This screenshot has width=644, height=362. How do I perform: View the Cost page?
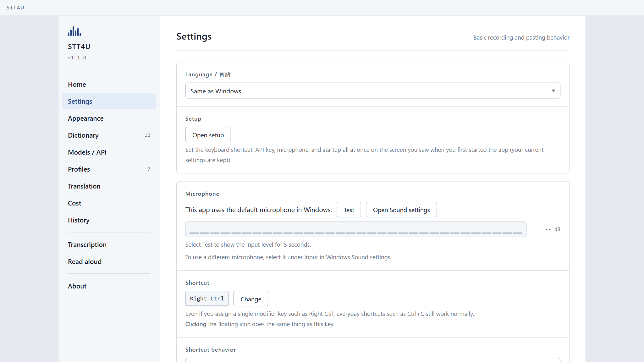click(109, 203)
